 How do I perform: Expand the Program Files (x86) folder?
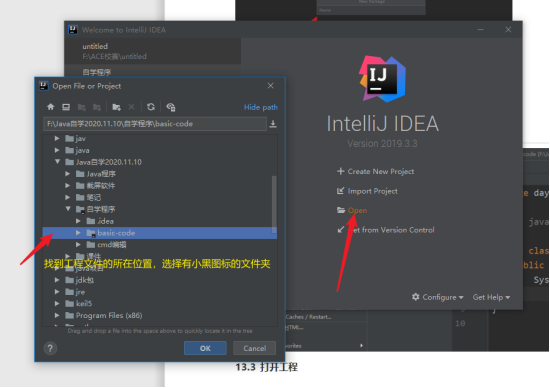coord(57,315)
